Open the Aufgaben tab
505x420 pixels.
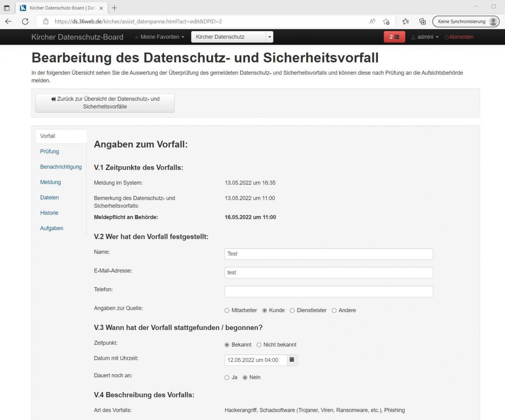click(x=52, y=229)
